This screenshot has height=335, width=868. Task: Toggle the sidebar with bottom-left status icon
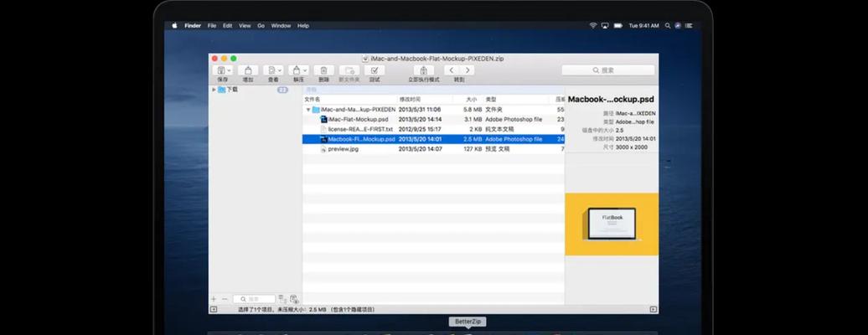(x=214, y=310)
